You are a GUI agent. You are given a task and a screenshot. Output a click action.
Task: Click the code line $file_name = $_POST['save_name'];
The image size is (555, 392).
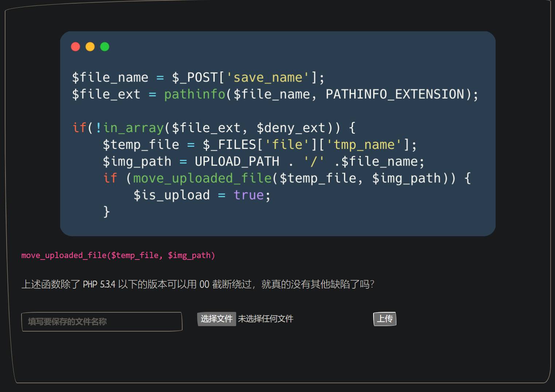tap(198, 78)
